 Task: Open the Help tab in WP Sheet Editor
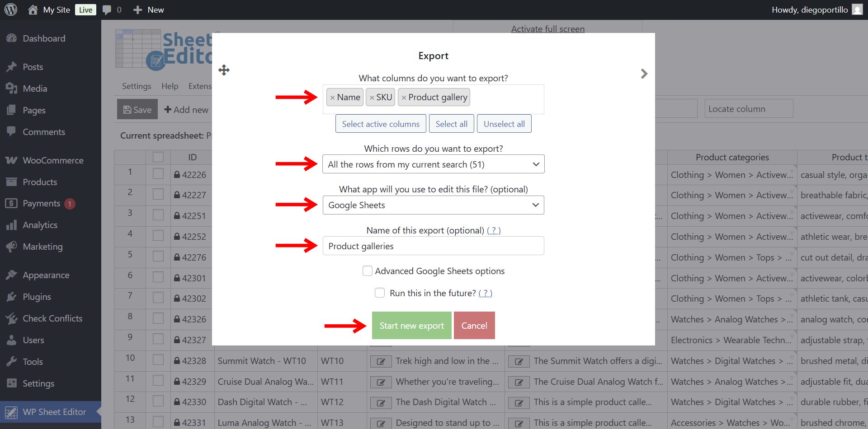tap(170, 86)
